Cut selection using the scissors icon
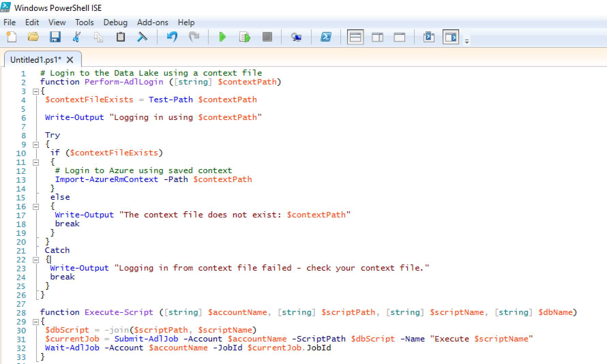607x364 pixels. [77, 37]
